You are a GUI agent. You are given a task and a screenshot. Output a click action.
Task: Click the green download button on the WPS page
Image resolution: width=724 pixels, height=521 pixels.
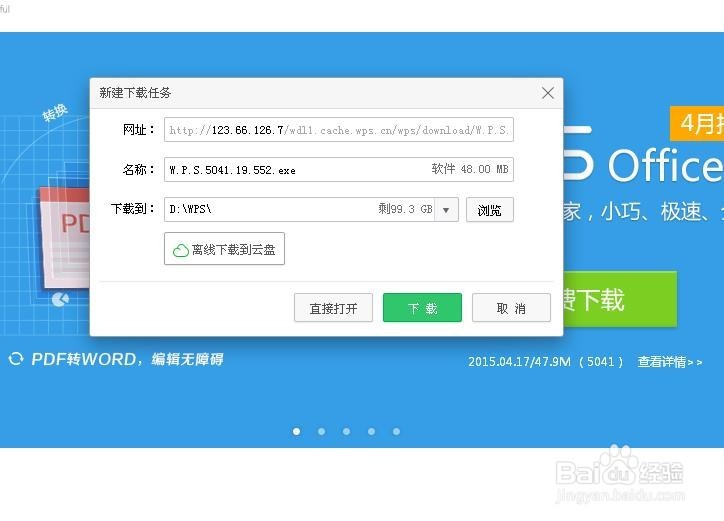620,299
